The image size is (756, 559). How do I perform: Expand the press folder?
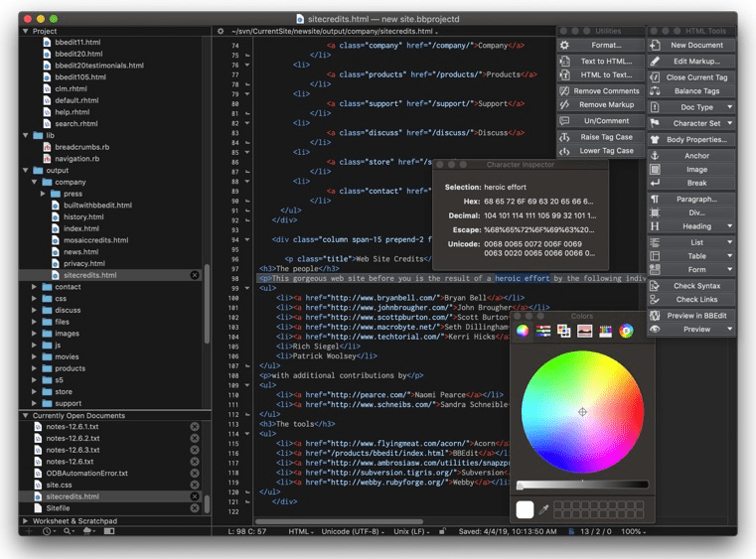point(43,194)
